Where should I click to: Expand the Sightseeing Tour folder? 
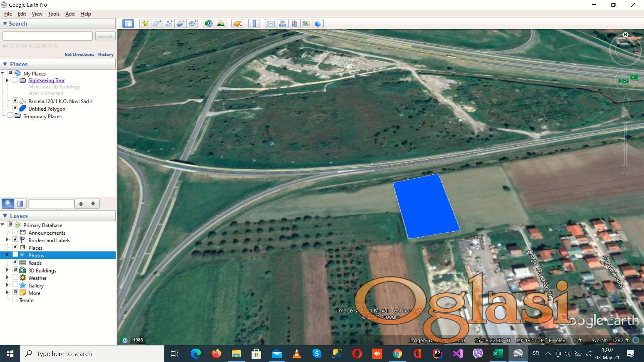pyautogui.click(x=7, y=80)
